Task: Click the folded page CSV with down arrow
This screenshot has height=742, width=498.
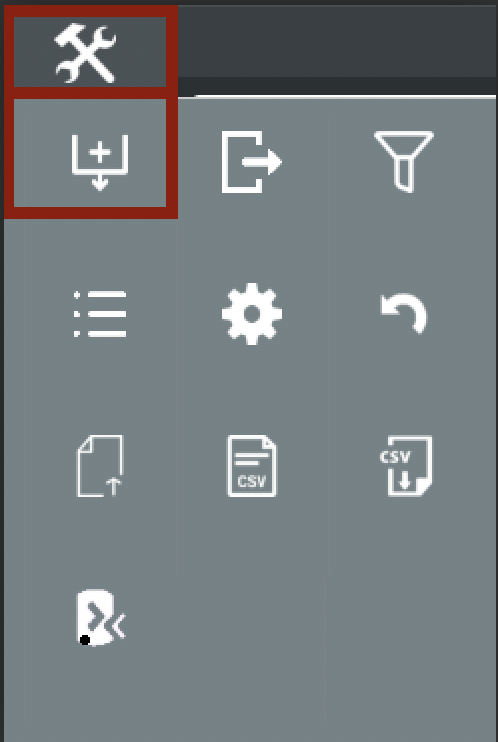Action: (406, 466)
